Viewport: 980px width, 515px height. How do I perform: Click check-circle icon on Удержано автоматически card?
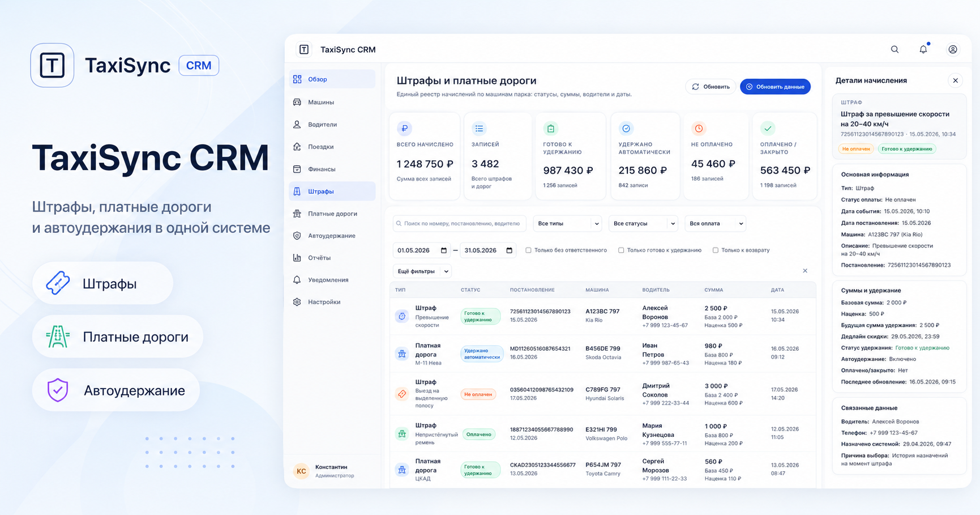(626, 129)
